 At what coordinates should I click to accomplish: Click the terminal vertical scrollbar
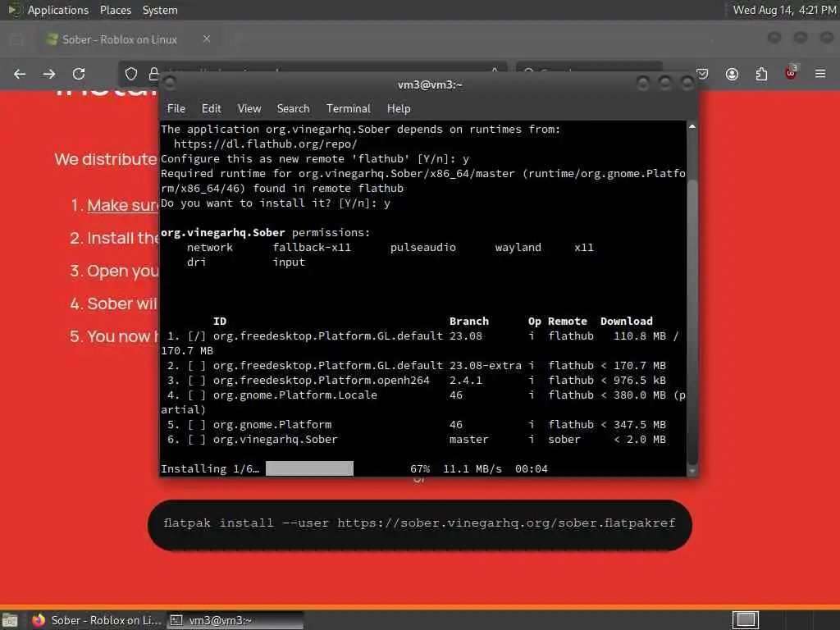point(692,322)
